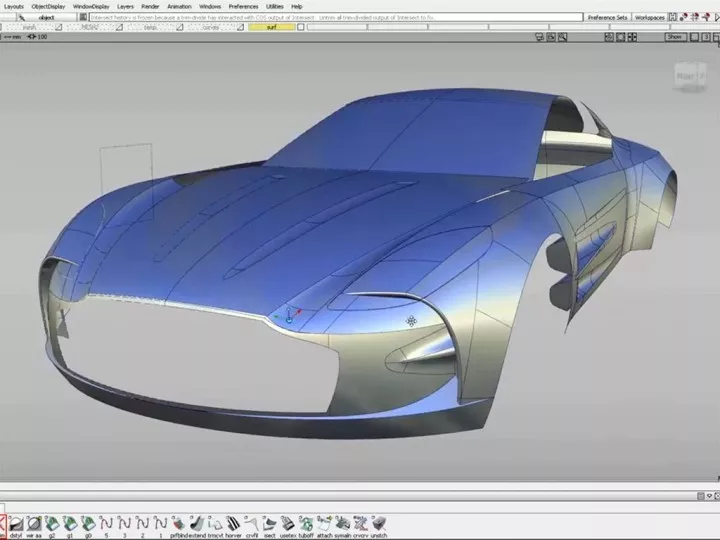The image size is (720, 540).
Task: Open the ObjectDisplay menu
Action: point(48,6)
